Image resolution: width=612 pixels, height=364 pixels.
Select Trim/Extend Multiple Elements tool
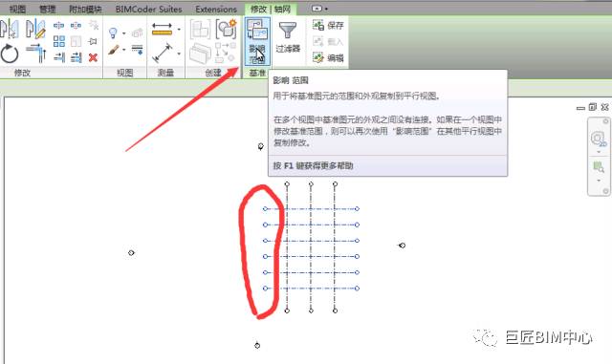click(76, 57)
